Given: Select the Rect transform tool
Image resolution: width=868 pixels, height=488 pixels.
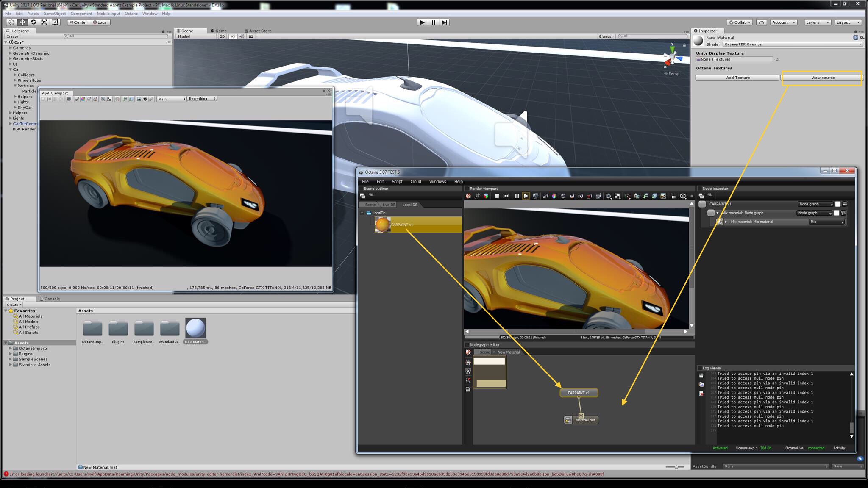Looking at the screenshot, I should click(x=55, y=22).
